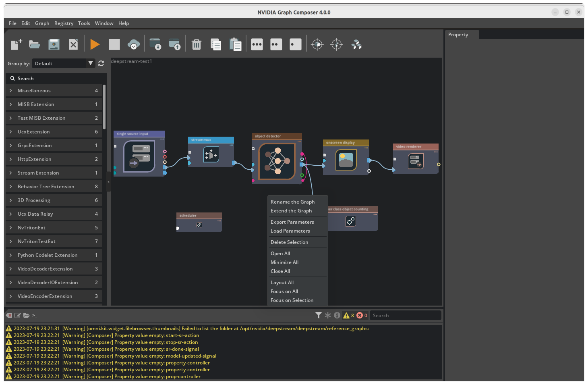Click the extension Search field
Screen dimensions: 588x385
[x=56, y=78]
